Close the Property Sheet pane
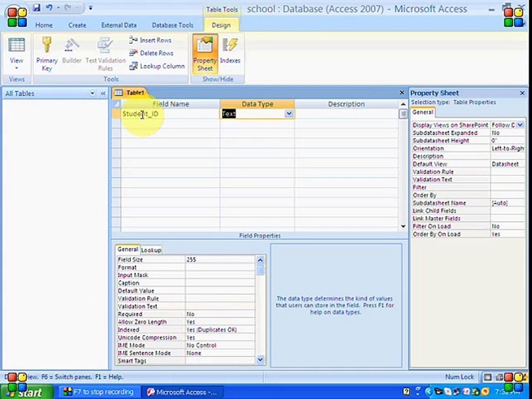This screenshot has width=532, height=399. click(x=522, y=93)
